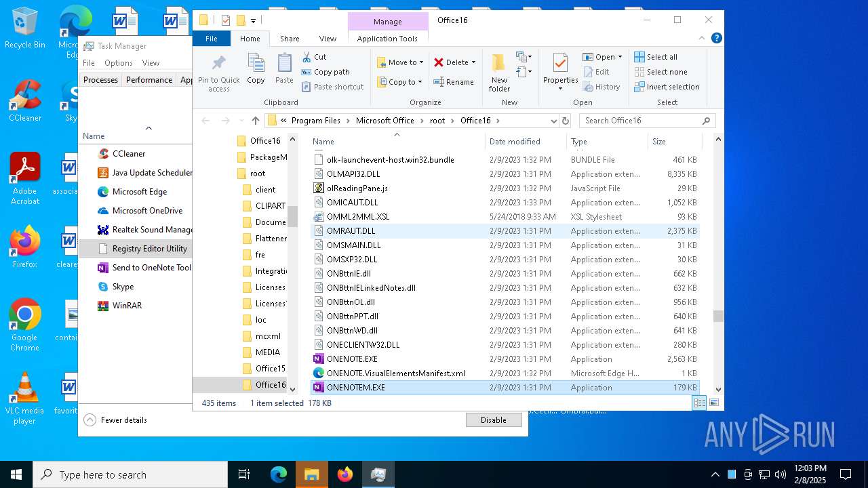Switch to Processes tab in Task Manager
Image resolution: width=868 pixels, height=488 pixels.
pos(101,80)
